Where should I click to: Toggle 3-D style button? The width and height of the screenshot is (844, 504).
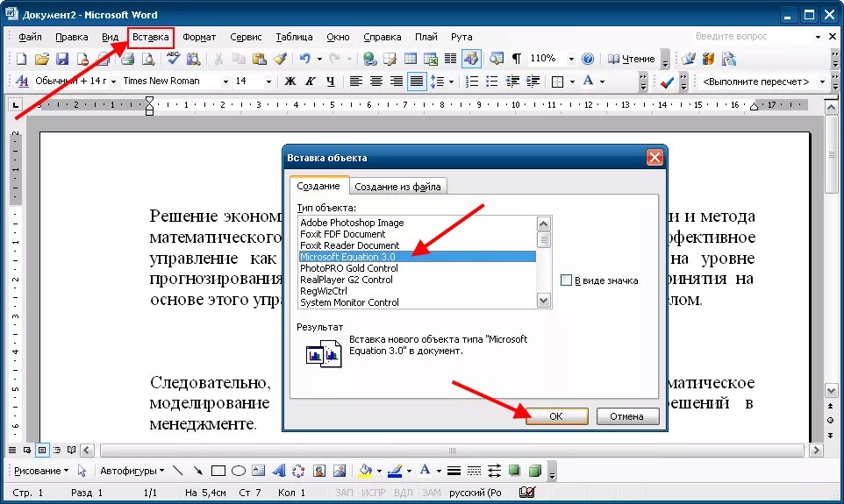(x=534, y=471)
